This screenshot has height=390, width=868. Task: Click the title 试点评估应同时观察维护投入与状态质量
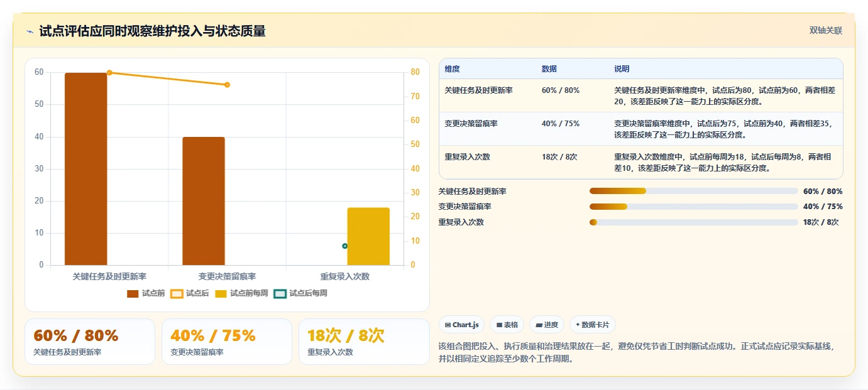point(152,31)
